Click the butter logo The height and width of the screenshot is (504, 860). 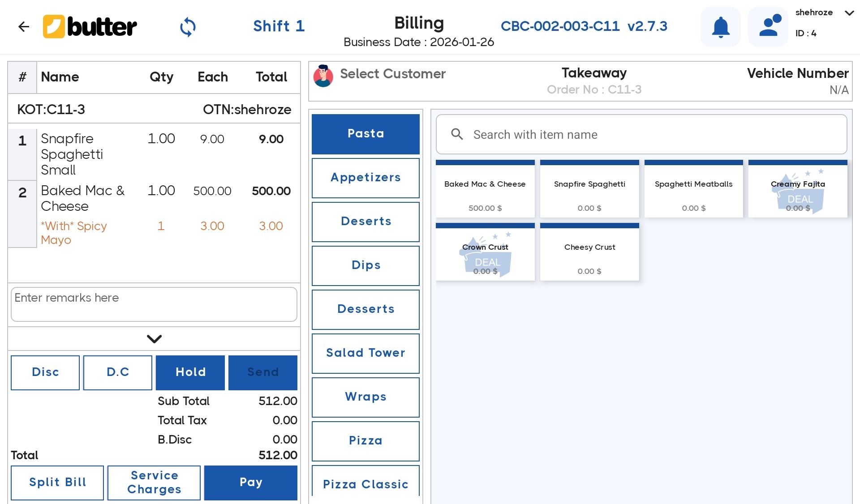tap(90, 27)
